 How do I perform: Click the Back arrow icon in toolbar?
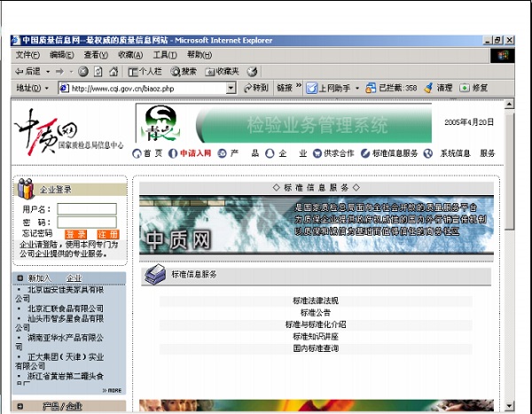20,71
